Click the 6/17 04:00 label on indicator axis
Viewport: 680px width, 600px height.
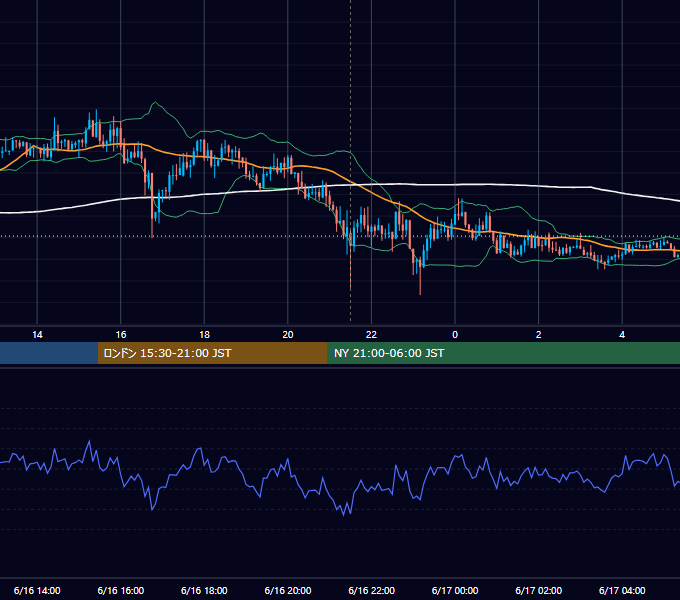[622, 590]
